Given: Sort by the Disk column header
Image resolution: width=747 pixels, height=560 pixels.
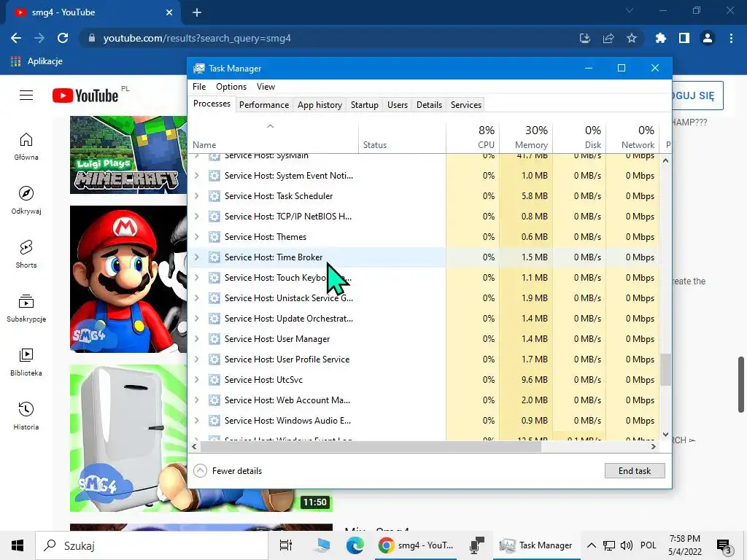Looking at the screenshot, I should pos(579,137).
